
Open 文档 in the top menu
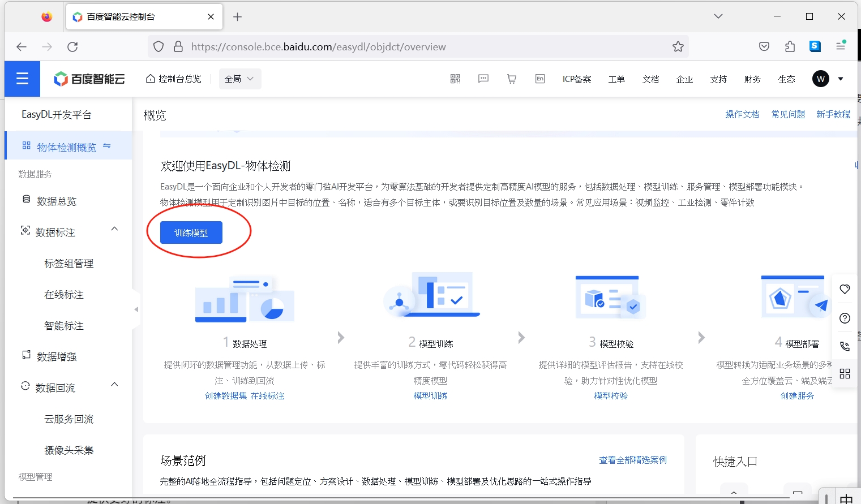click(x=650, y=79)
